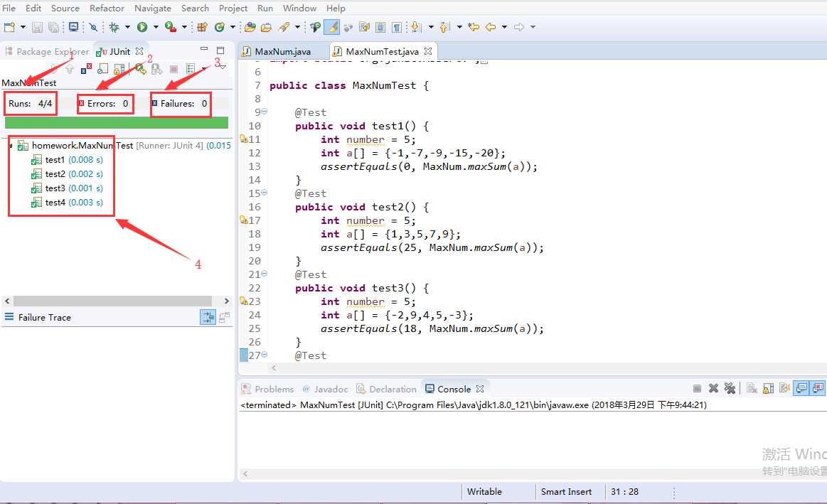Click the Clear Console icon
Image resolution: width=827 pixels, height=504 pixels.
[x=752, y=389]
